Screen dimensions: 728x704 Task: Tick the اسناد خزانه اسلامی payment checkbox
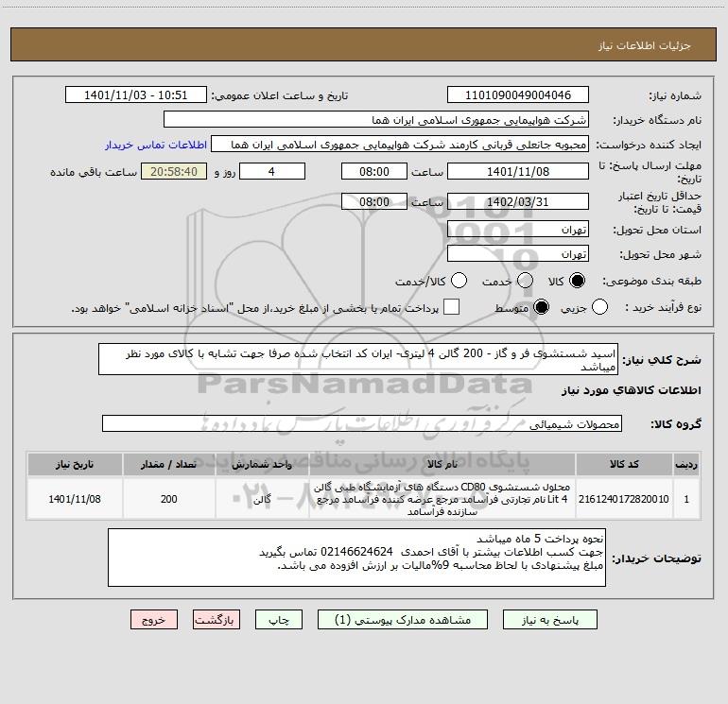[x=451, y=307]
